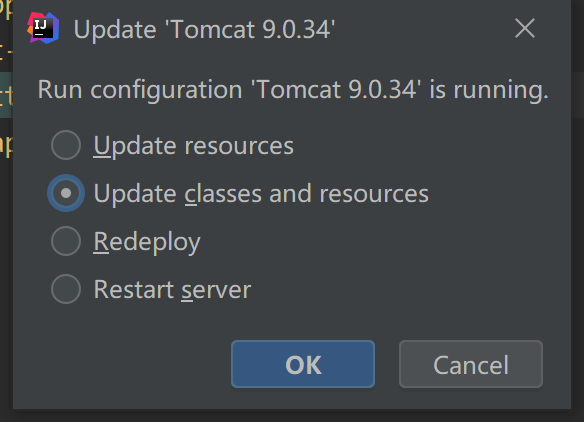Select the Redeploy radio button
The image size is (584, 422).
point(66,241)
